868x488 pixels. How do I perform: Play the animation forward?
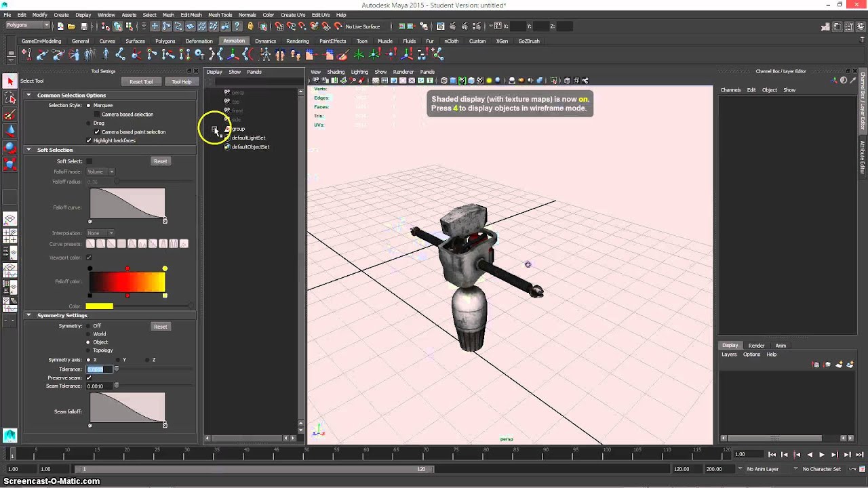click(x=822, y=455)
